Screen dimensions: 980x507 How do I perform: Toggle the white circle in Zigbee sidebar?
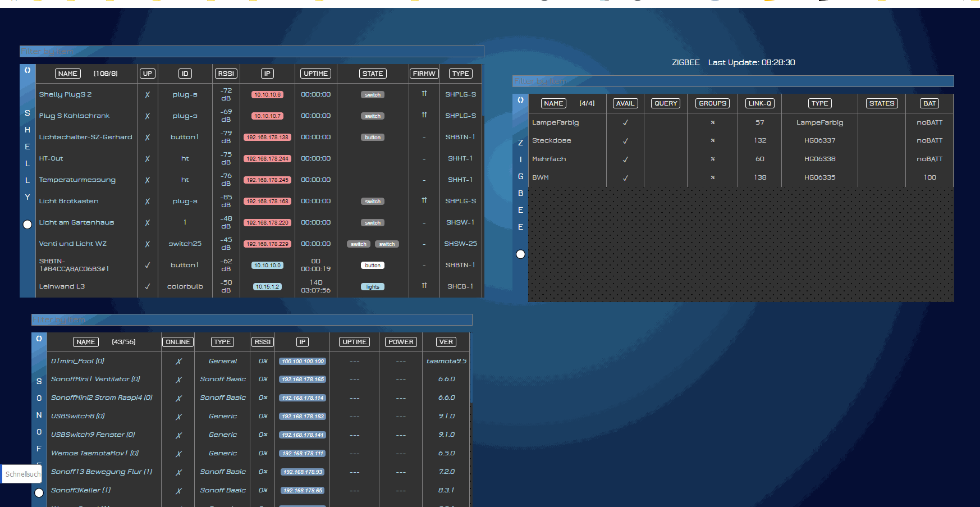pyautogui.click(x=521, y=254)
